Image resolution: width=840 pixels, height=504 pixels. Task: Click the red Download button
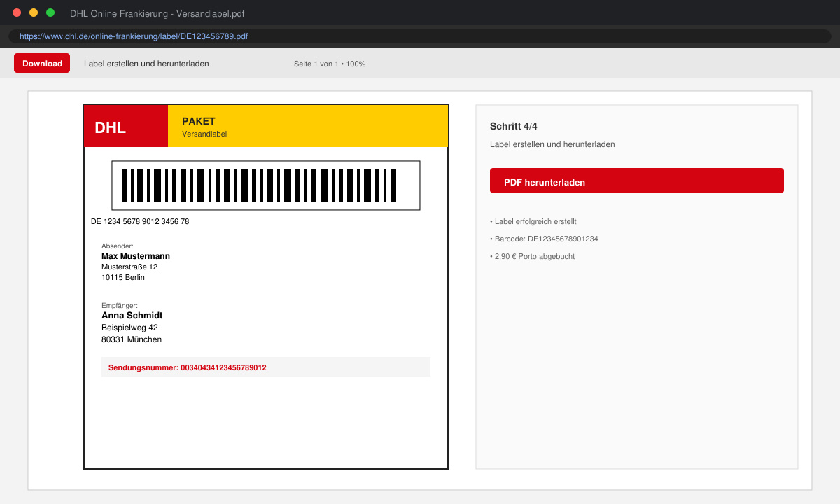coord(42,63)
